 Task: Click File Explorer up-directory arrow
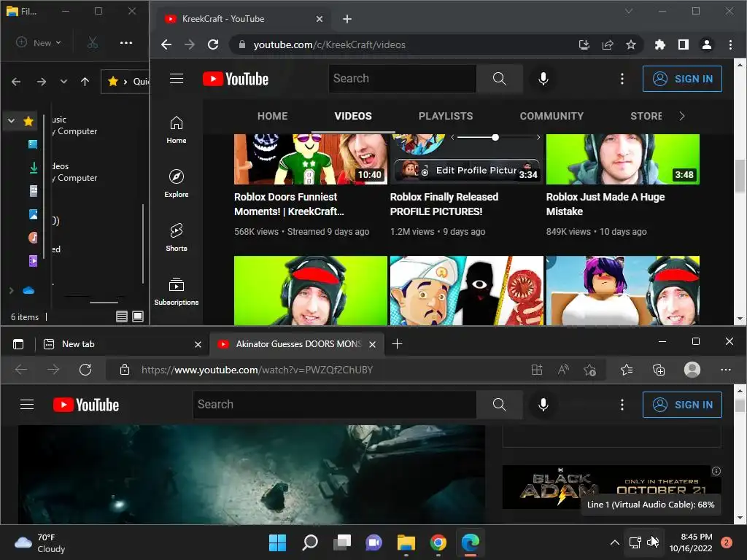coord(85,82)
